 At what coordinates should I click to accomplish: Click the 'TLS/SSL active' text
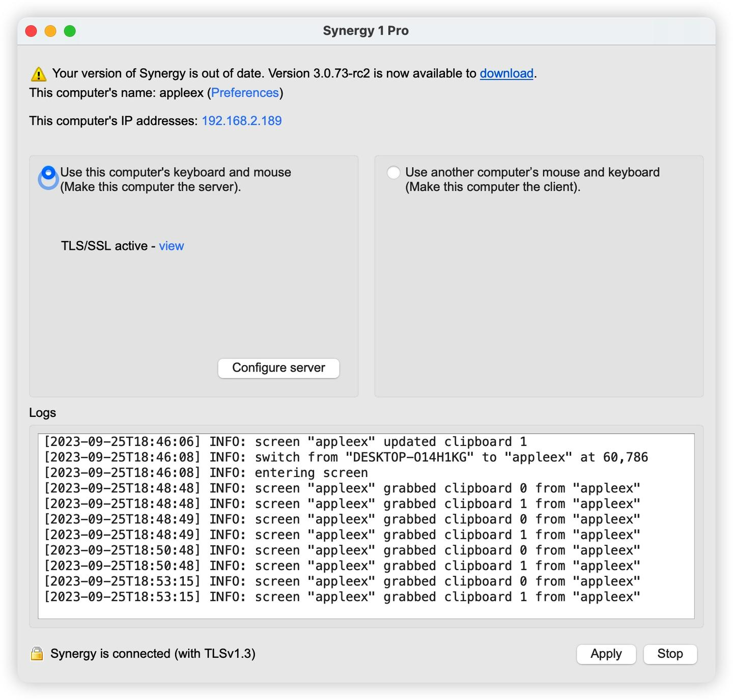pos(104,246)
